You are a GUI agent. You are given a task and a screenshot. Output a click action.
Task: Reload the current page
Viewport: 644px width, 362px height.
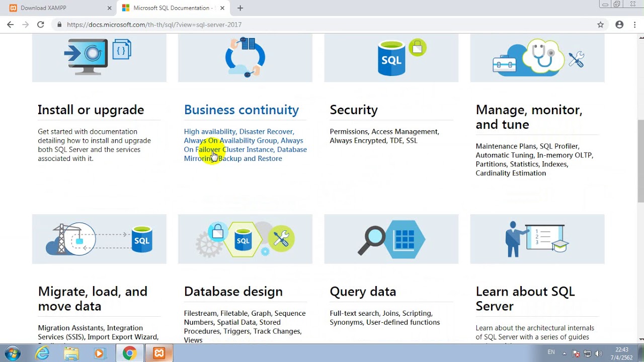click(x=41, y=25)
